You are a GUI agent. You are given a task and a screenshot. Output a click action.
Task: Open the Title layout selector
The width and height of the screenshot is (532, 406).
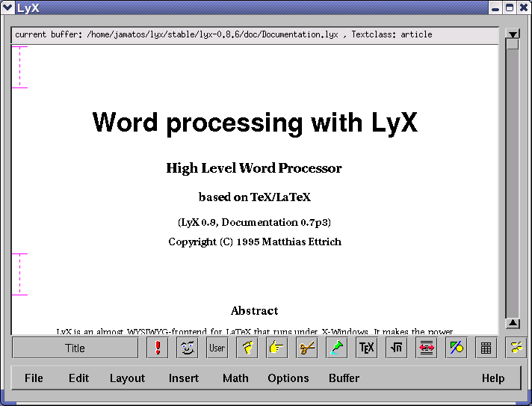point(75,348)
